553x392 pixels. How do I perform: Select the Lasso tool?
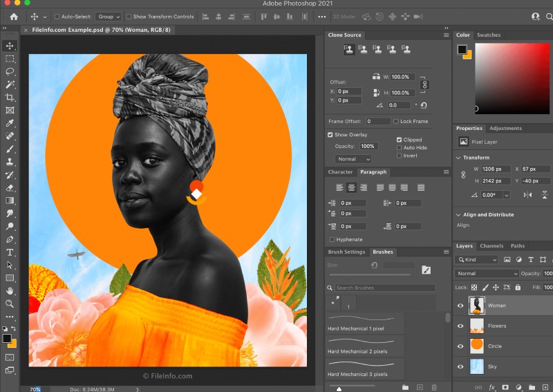(10, 71)
